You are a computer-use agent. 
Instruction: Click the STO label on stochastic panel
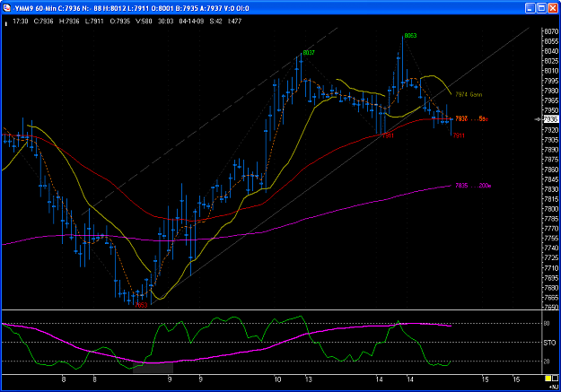(x=549, y=343)
